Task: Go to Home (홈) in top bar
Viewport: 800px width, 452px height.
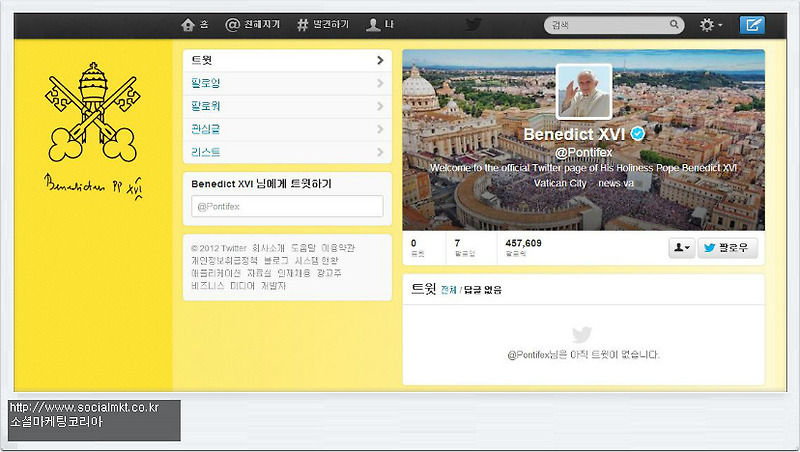Action: 195,24
